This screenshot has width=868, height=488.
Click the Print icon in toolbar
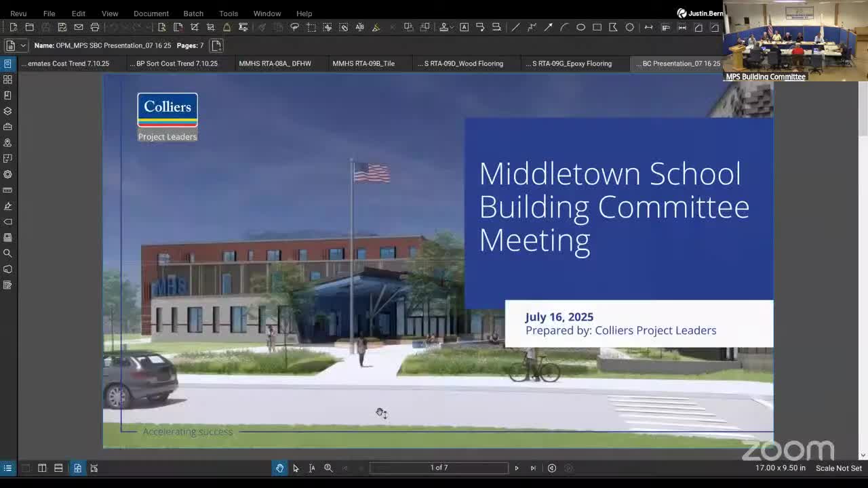(95, 27)
